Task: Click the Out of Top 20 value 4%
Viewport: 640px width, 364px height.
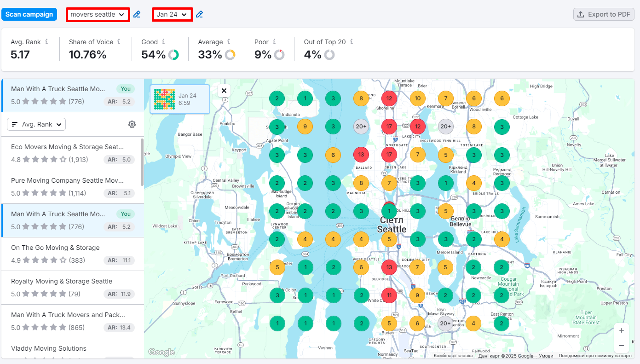Action: point(312,55)
